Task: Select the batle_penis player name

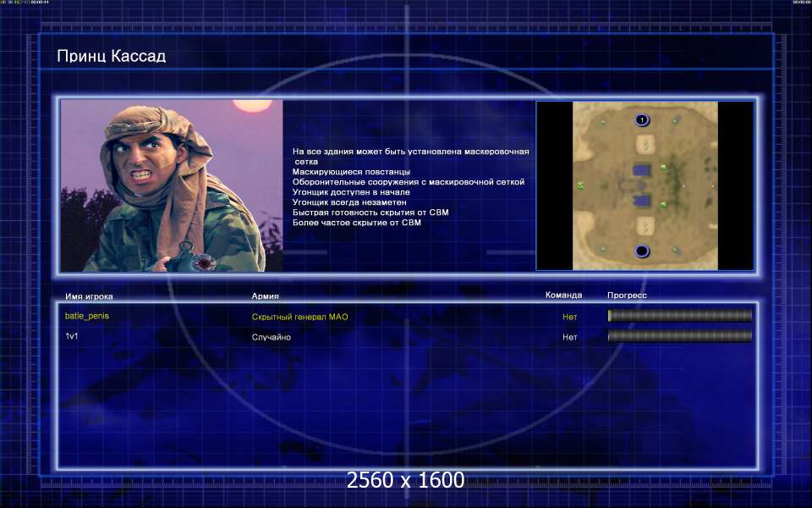Action: pos(87,316)
